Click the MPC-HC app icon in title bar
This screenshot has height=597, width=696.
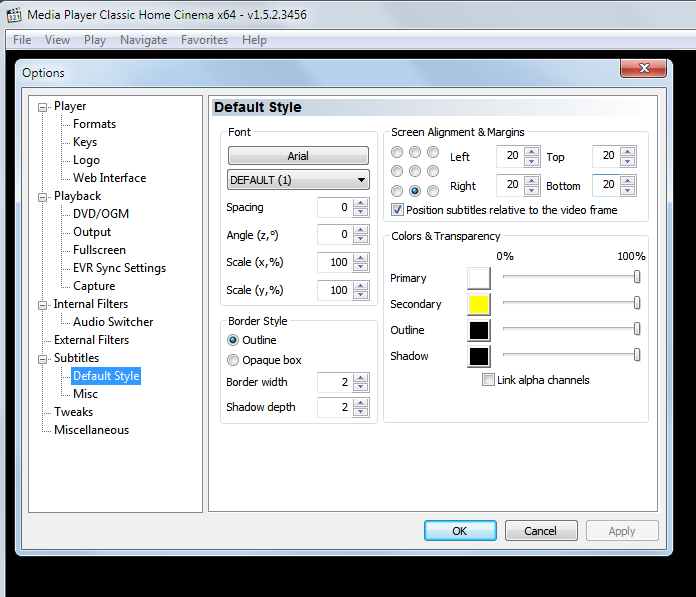point(14,15)
